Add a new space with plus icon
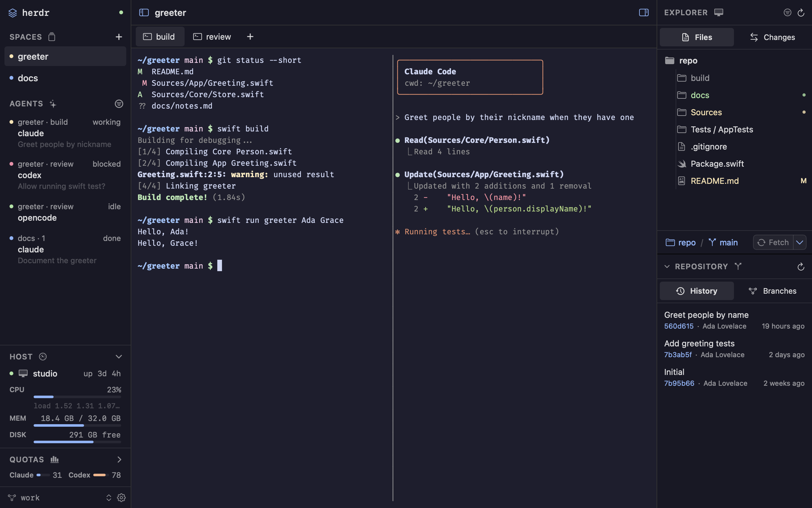 119,37
